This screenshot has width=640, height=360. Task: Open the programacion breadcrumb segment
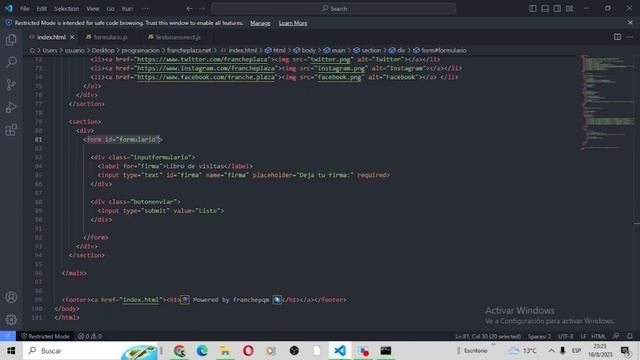tap(140, 51)
